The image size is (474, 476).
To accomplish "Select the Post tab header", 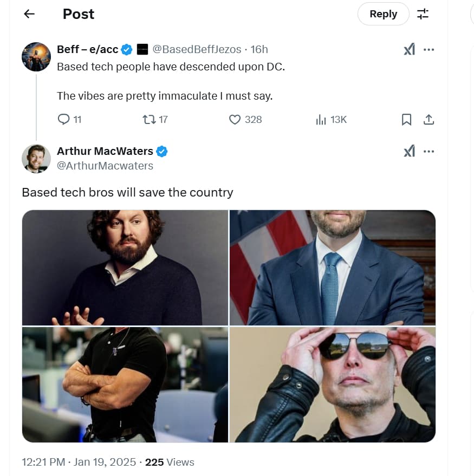I will point(78,14).
